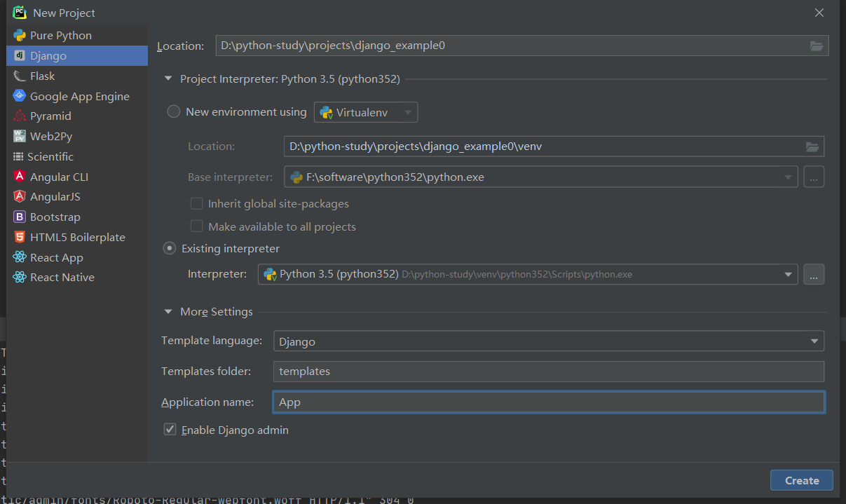The height and width of the screenshot is (504, 846).
Task: Click the Google App Engine icon
Action: click(19, 96)
